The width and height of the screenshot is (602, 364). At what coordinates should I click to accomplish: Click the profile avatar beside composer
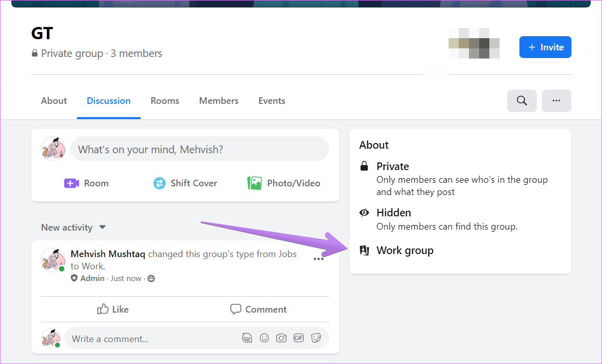point(54,149)
